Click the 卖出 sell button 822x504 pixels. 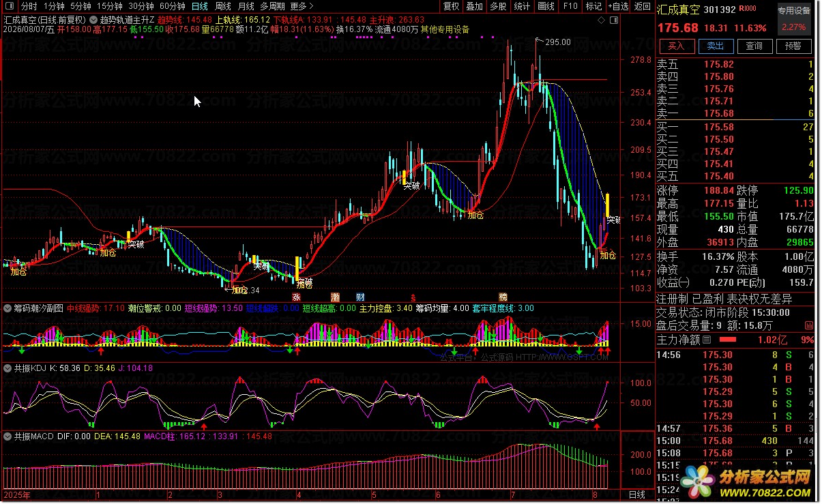tap(715, 46)
